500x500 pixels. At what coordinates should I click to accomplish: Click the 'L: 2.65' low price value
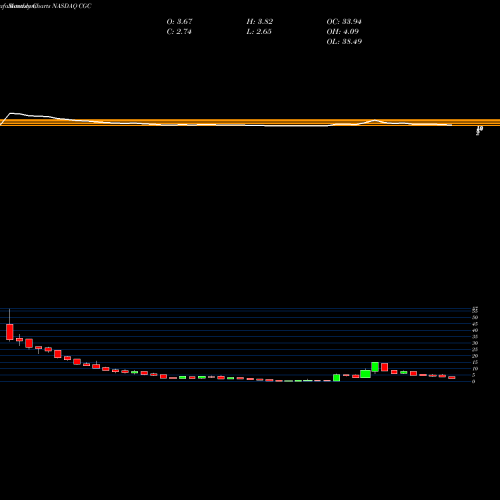tap(259, 32)
